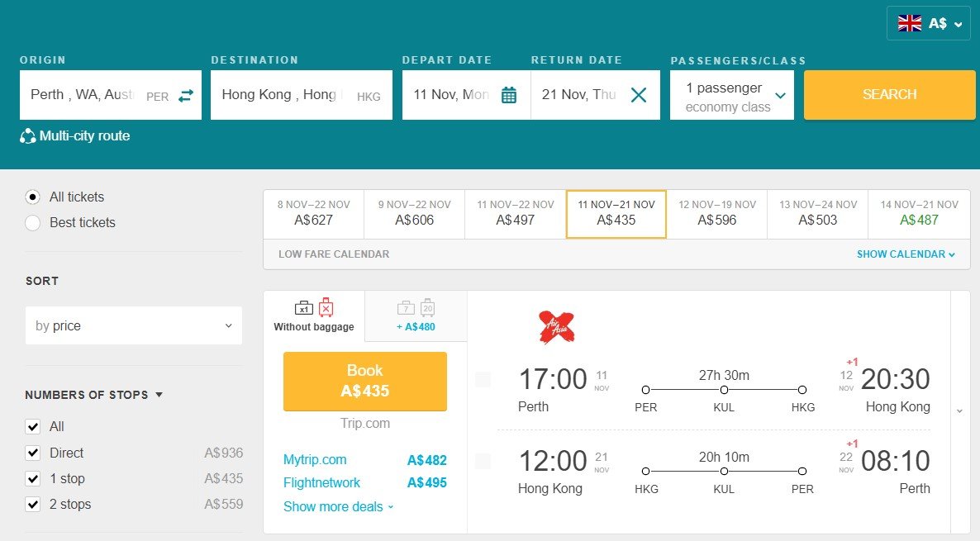Click the LOW FARE CALENDAR label
The width and height of the screenshot is (980, 541).
334,254
